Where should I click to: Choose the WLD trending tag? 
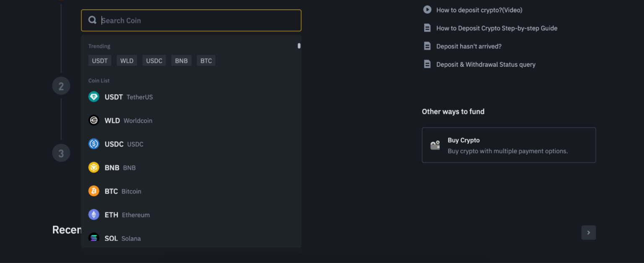pos(127,60)
